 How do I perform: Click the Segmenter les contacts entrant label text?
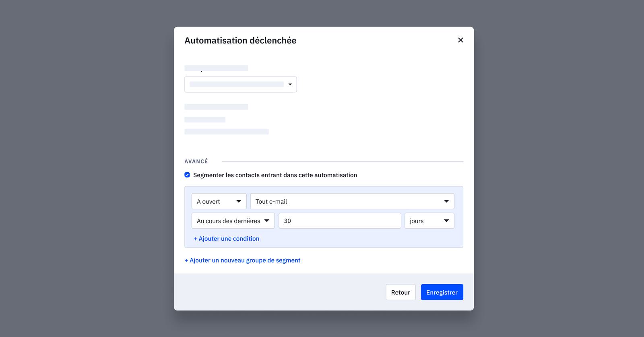(275, 175)
